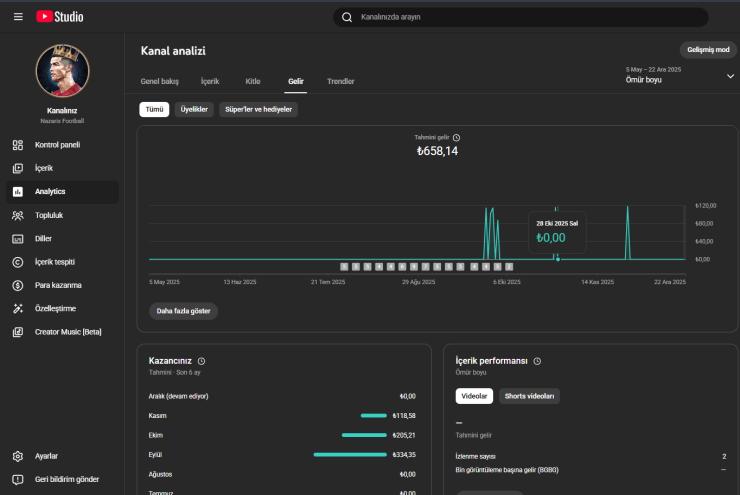Select the Tümü filter chip

point(154,110)
